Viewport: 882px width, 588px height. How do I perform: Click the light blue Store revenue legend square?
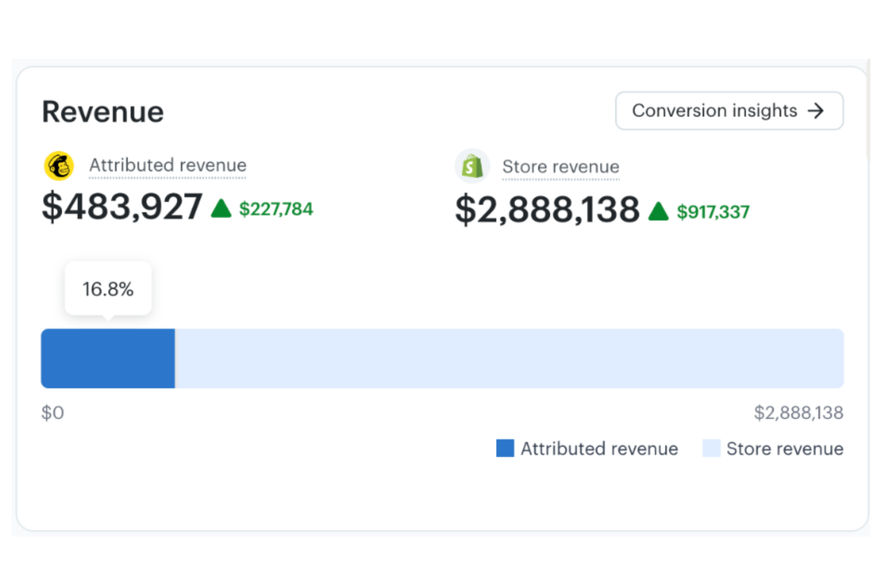pos(711,448)
